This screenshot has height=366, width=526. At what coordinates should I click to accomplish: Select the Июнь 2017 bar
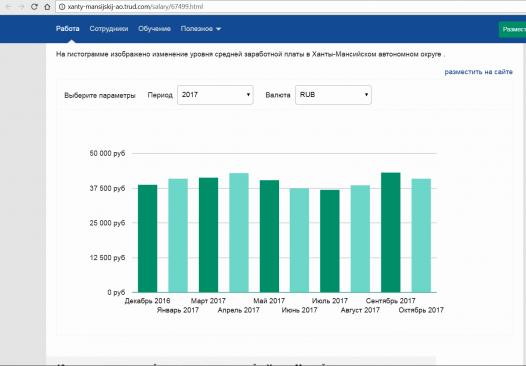pos(299,240)
